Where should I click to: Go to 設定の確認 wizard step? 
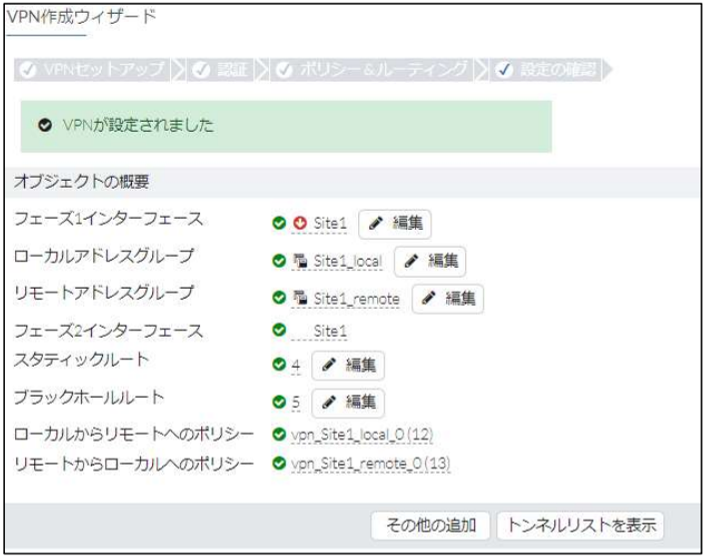tap(546, 70)
